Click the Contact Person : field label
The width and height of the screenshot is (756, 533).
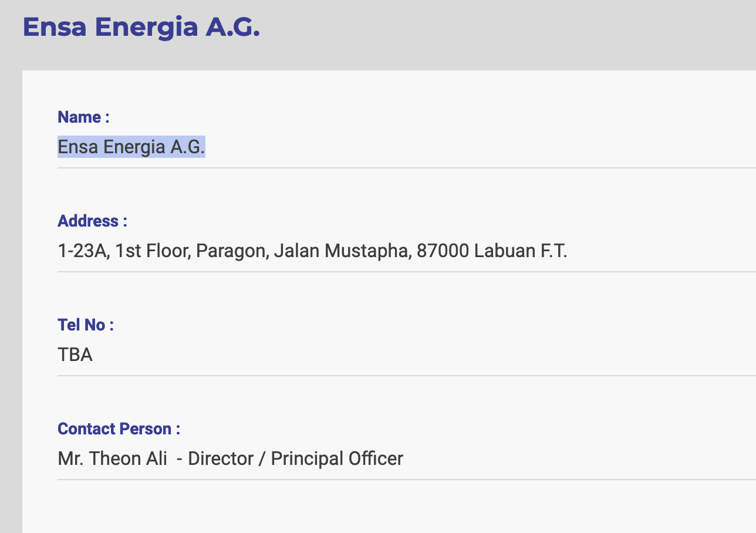pos(119,429)
